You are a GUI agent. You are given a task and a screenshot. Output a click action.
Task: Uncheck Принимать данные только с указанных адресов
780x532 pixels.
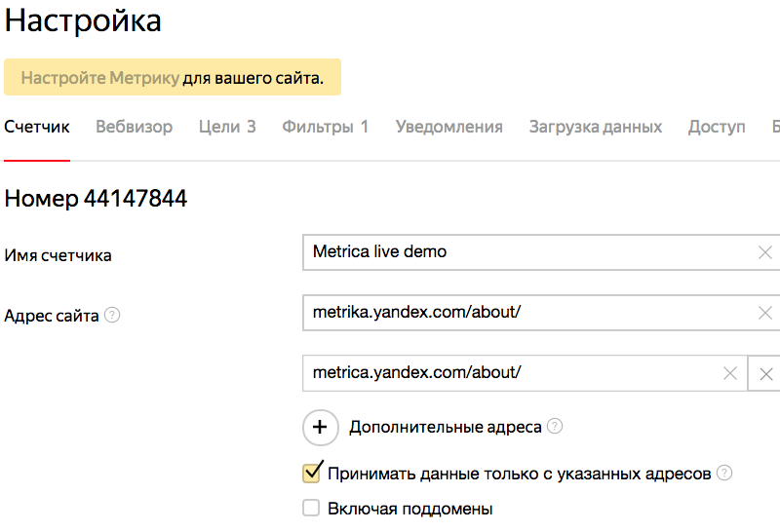point(311,473)
